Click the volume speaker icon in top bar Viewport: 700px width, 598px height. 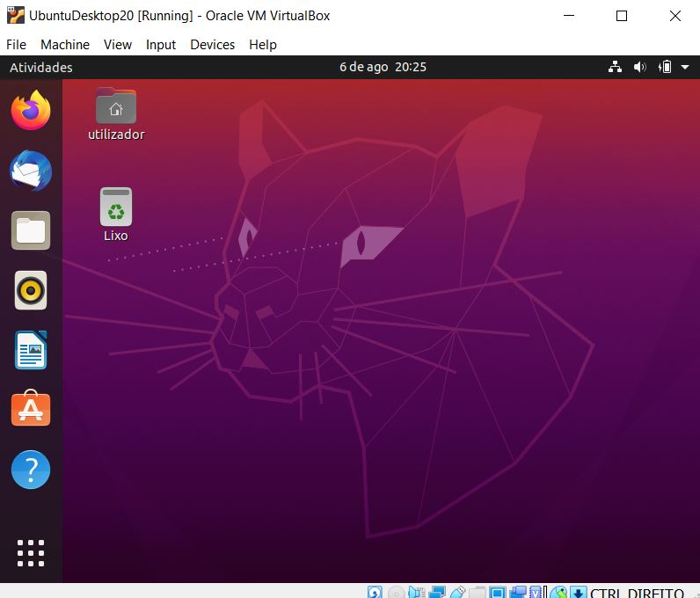(x=639, y=67)
